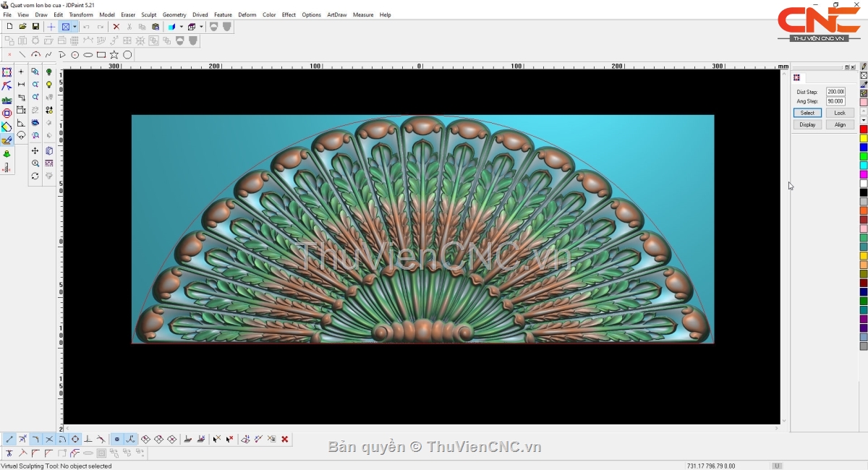The height and width of the screenshot is (470, 868).
Task: Toggle the crosshair cursor mode button
Action: click(x=51, y=27)
